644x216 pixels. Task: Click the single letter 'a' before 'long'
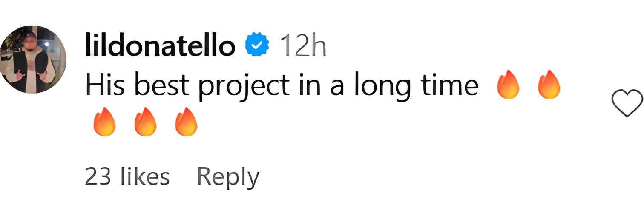click(337, 87)
